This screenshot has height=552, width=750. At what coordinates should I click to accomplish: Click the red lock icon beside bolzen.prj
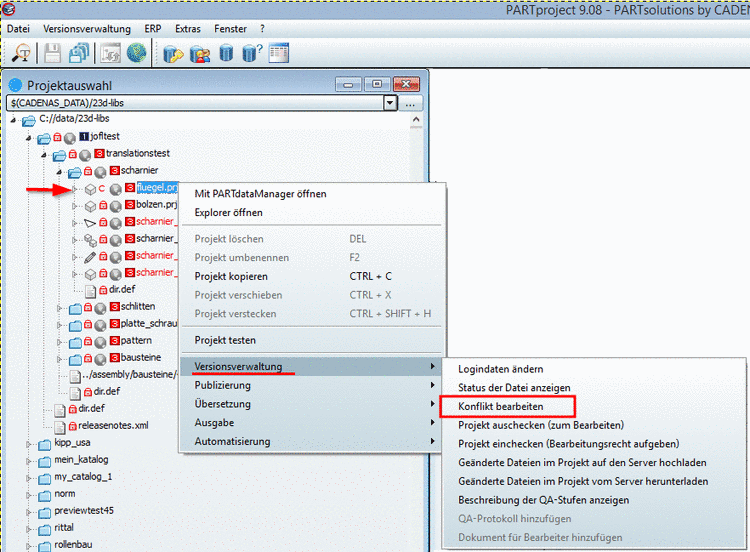click(103, 206)
